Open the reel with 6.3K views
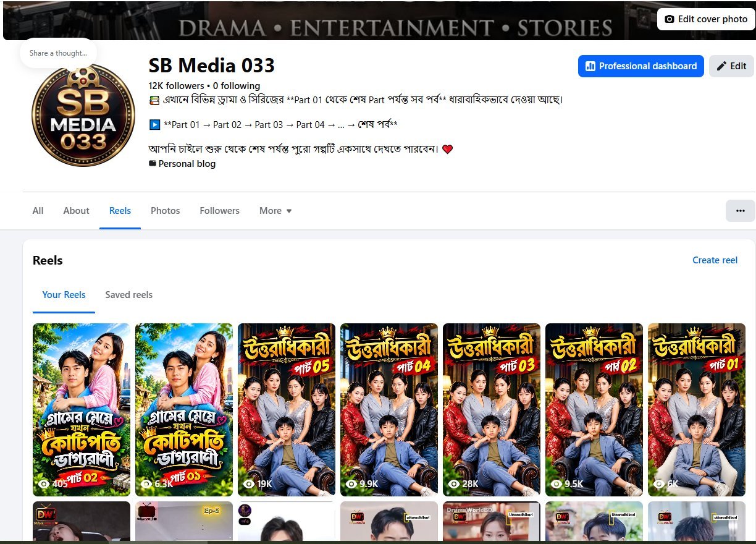 [x=184, y=409]
